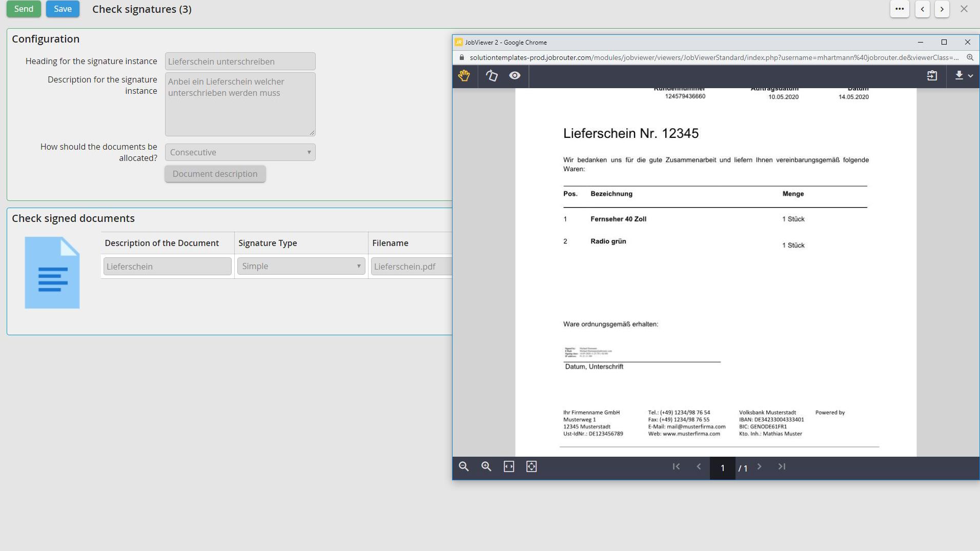This screenshot has width=980, height=551.
Task: Open the three-dots more options menu
Action: coord(900,9)
